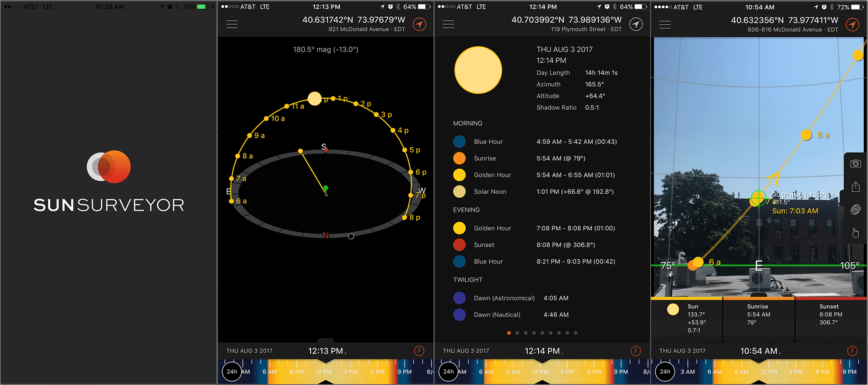
Task: Select the second page dot on the details screen
Action: (517, 333)
